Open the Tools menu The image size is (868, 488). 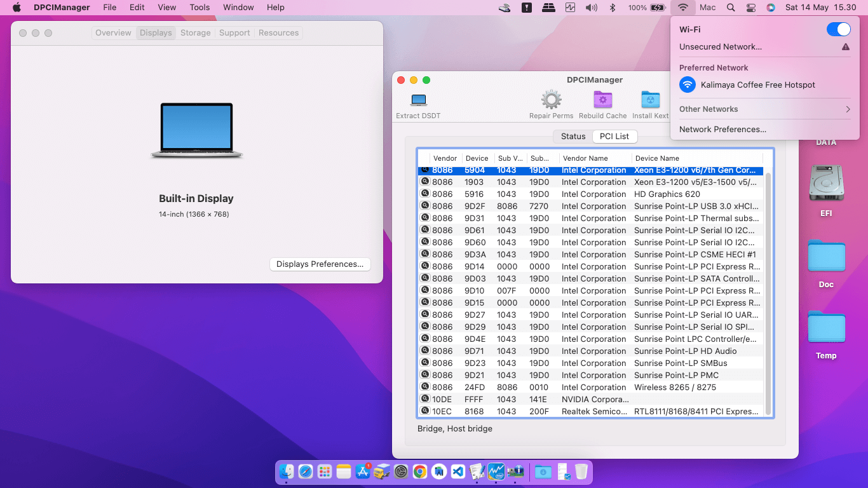[200, 8]
